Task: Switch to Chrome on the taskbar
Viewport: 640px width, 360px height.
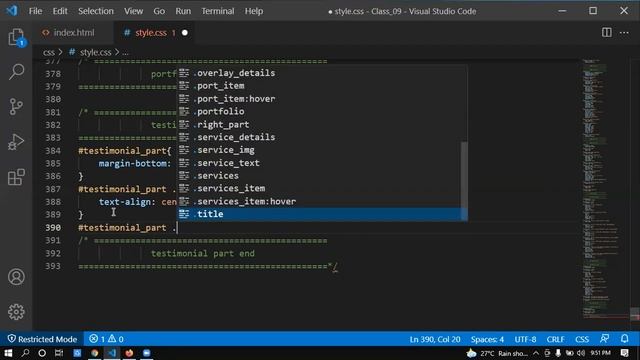Action: (95, 353)
